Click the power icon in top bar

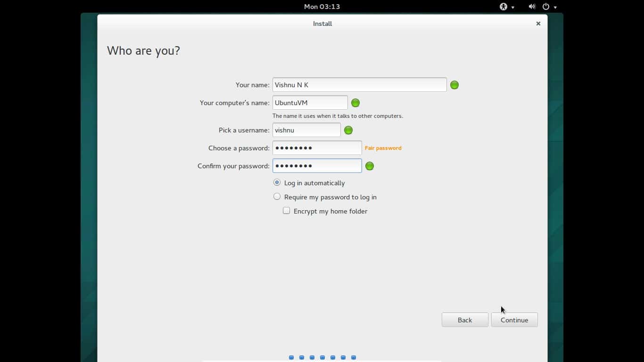pos(546,7)
